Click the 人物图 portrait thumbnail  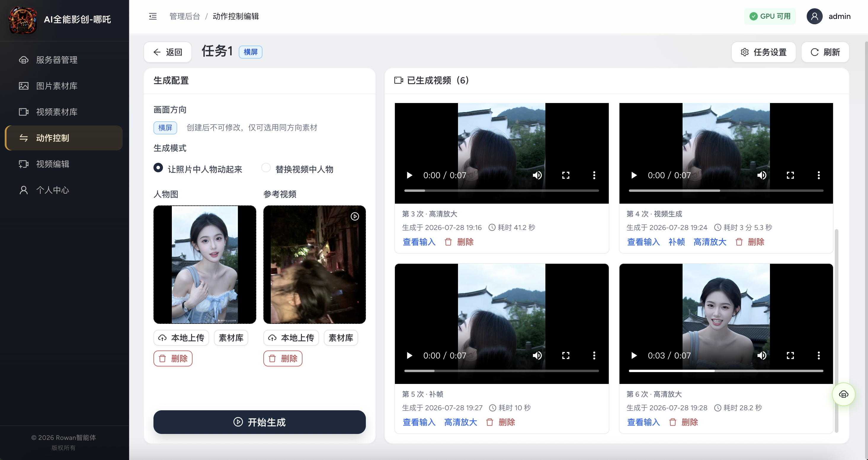pyautogui.click(x=204, y=264)
